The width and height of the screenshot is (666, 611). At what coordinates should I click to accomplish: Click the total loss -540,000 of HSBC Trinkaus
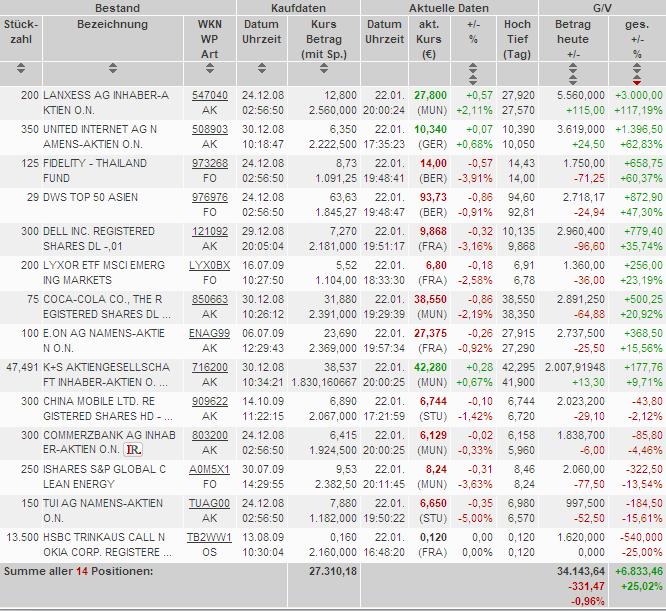tap(641, 537)
